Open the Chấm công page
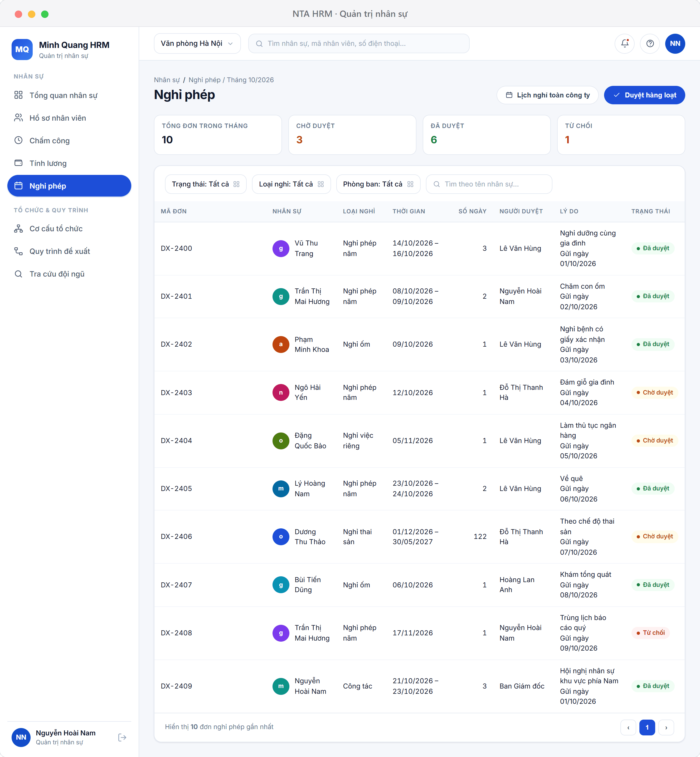700x757 pixels. tap(69, 141)
